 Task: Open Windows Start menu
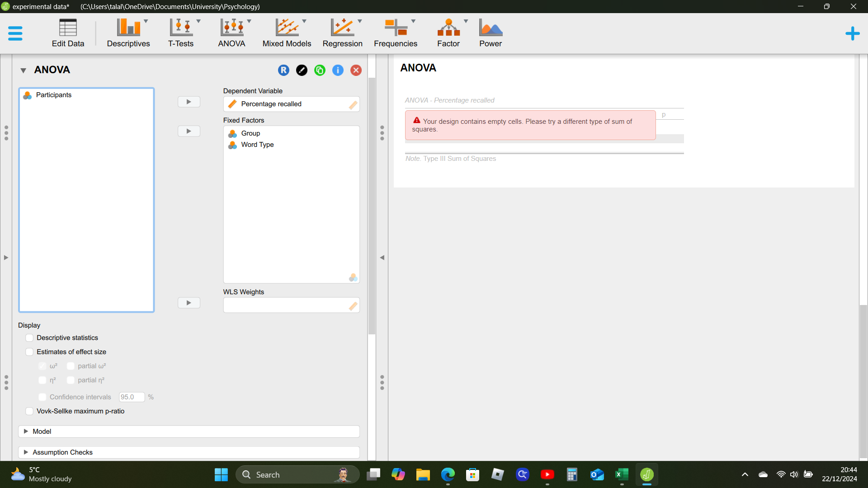pyautogui.click(x=221, y=474)
